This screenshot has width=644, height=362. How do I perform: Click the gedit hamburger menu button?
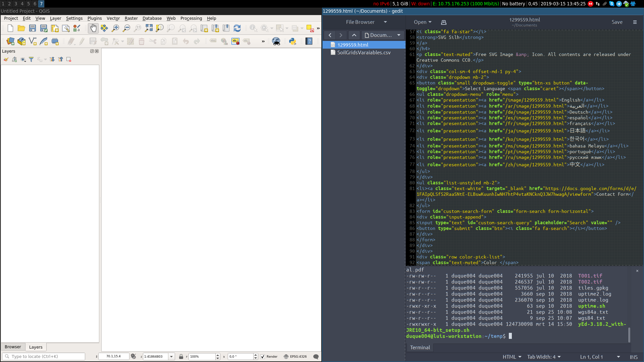coord(635,22)
